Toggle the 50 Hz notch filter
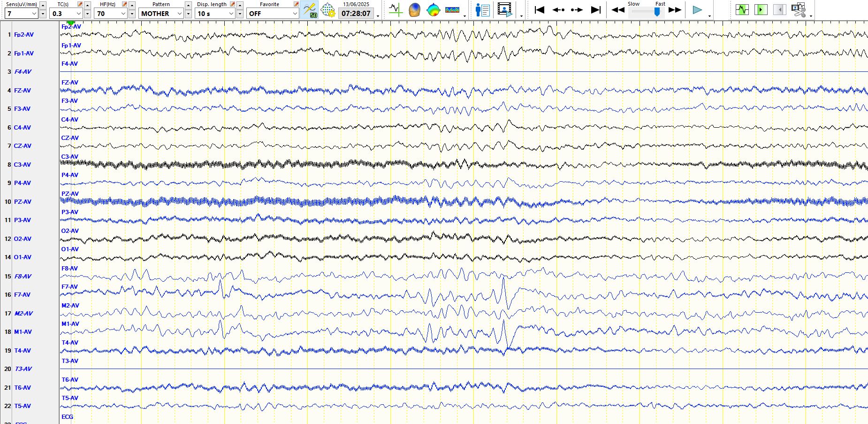 (x=309, y=9)
